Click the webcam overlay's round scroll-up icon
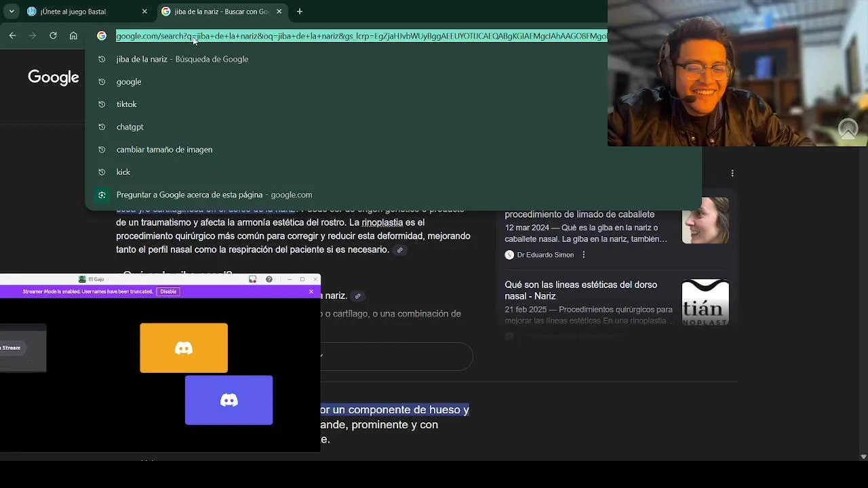868x488 pixels. [848, 129]
